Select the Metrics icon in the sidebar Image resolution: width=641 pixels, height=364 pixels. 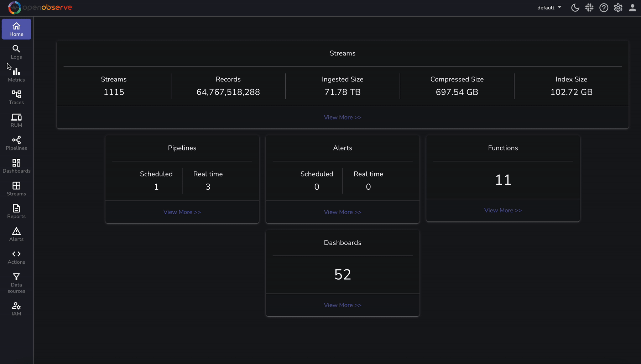[x=16, y=74]
